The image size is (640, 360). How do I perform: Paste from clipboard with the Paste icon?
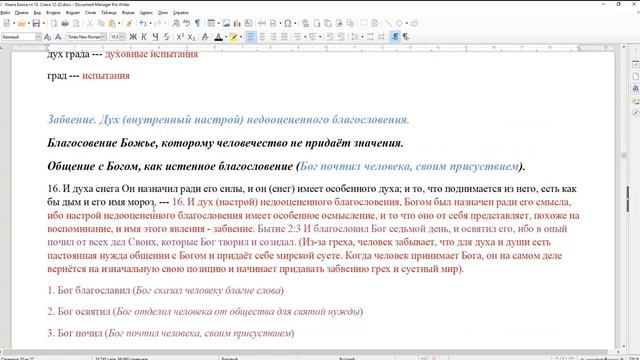click(112, 23)
